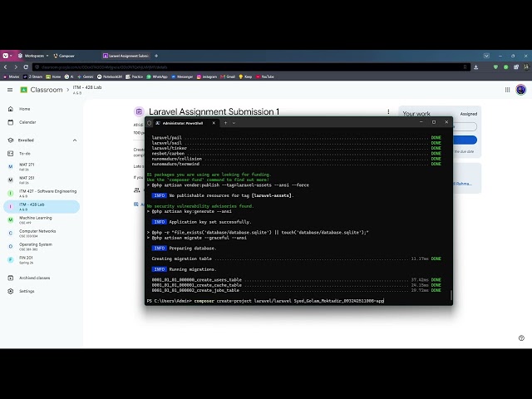The image size is (532, 399).
Task: Open the NotebookLM bookmark
Action: (x=109, y=76)
